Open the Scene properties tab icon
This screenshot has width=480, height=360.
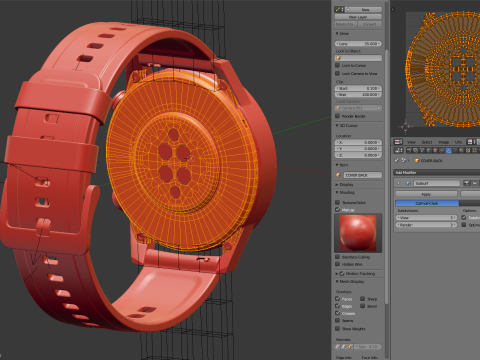pos(422,150)
